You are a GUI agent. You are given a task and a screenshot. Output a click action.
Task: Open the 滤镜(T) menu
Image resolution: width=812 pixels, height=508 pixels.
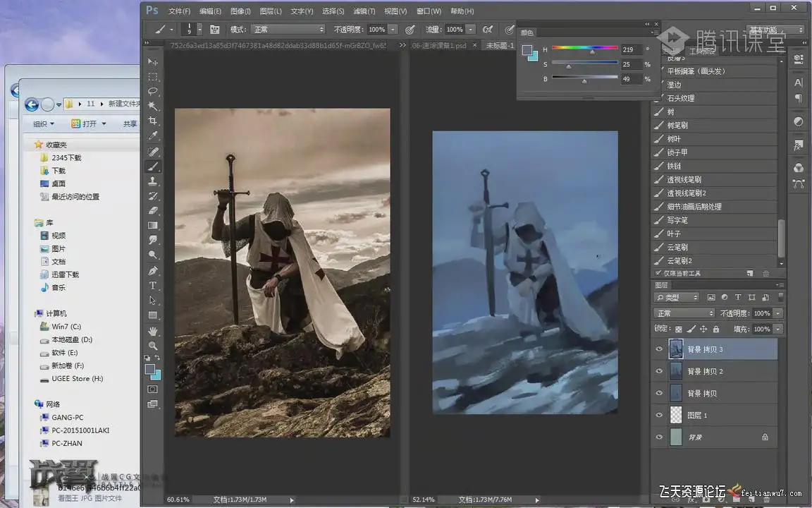(x=364, y=11)
